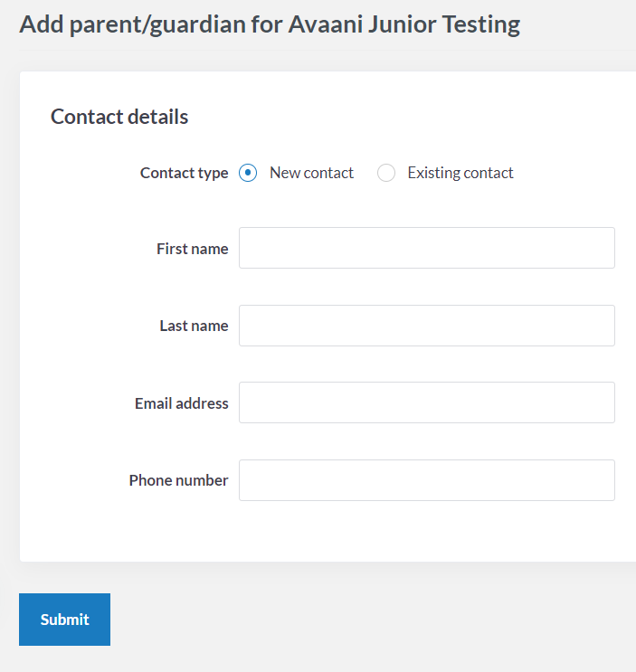
Task: Click the 'First name' field label
Action: (x=192, y=249)
